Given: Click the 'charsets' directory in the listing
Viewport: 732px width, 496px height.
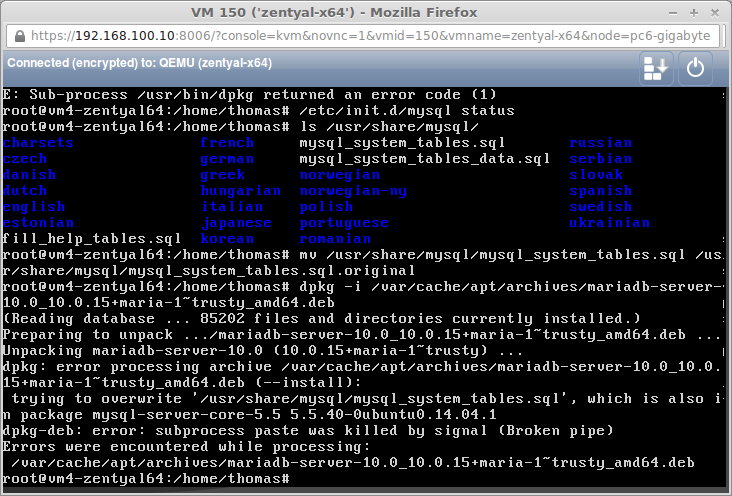Looking at the screenshot, I should (x=38, y=143).
